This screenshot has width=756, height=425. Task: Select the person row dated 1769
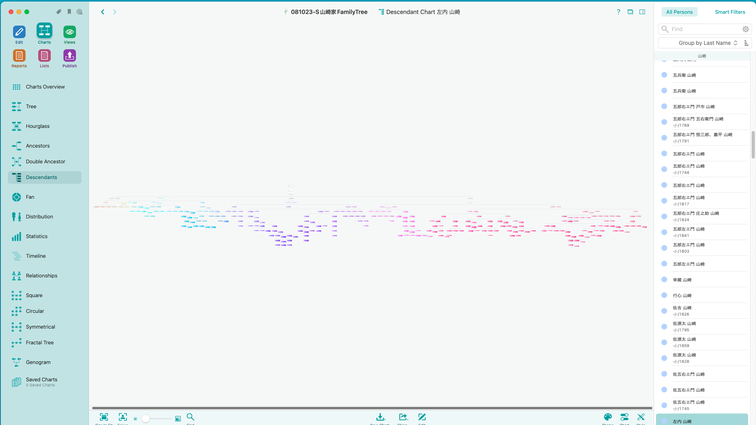tap(702, 122)
